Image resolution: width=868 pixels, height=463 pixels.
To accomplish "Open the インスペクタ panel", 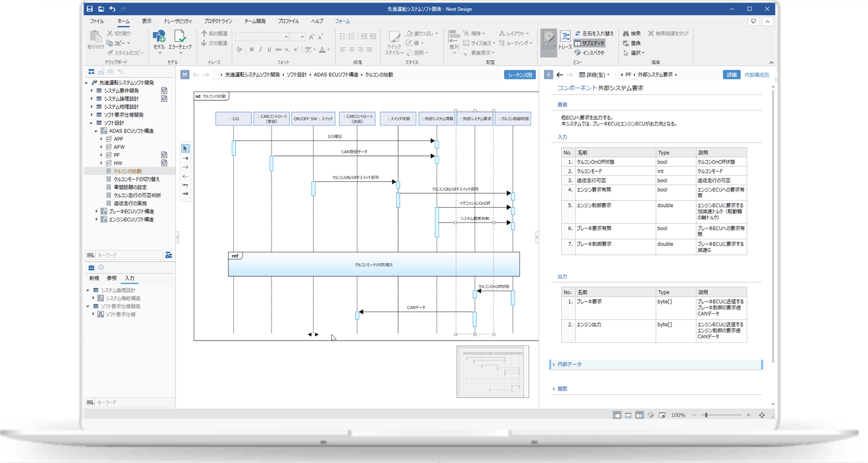I will click(x=590, y=53).
